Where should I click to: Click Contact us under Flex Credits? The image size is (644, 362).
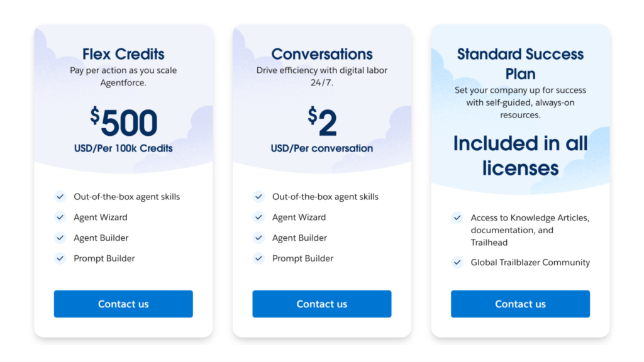(x=123, y=304)
